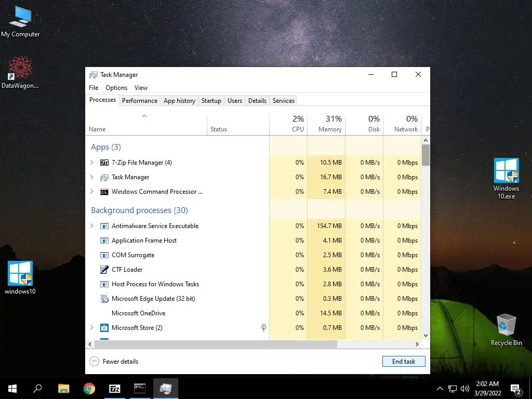Screen dimensions: 532x399
Task: Sort by the Name column header
Action: click(x=146, y=125)
